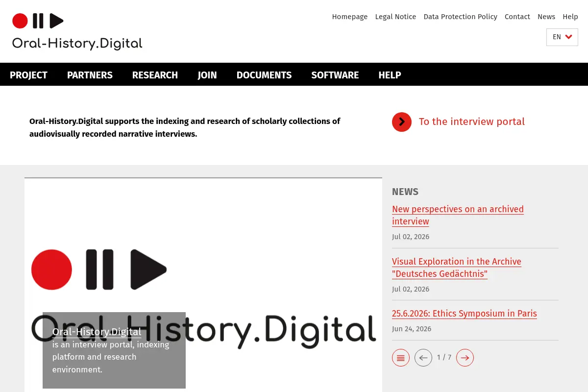
Task: Open the News link in top bar
Action: pos(546,17)
